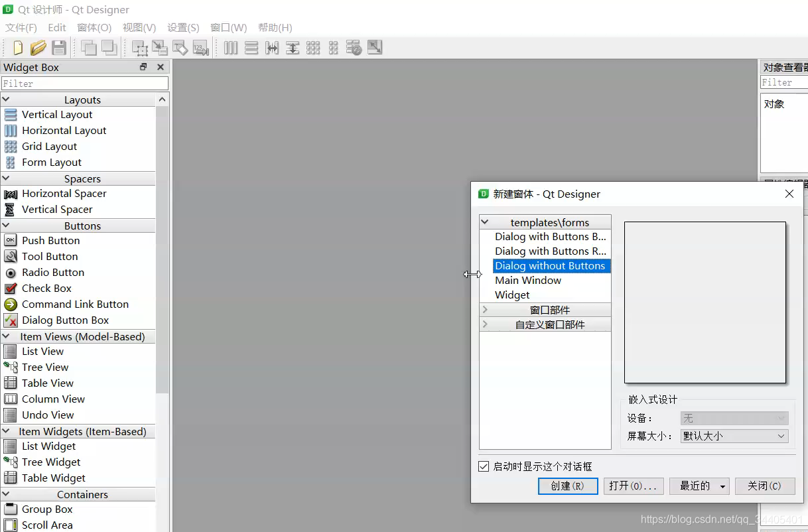This screenshot has width=808, height=532.
Task: Click Lay Out Horizontally in Splitter icon
Action: 272,48
